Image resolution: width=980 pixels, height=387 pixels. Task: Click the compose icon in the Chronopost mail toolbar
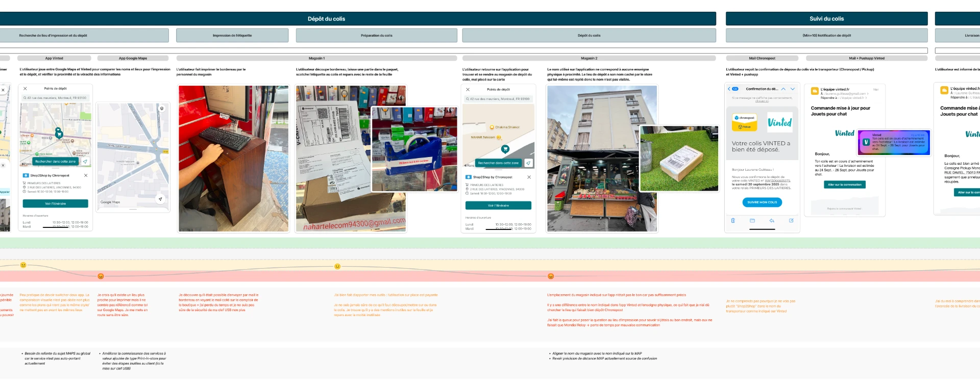pyautogui.click(x=791, y=221)
